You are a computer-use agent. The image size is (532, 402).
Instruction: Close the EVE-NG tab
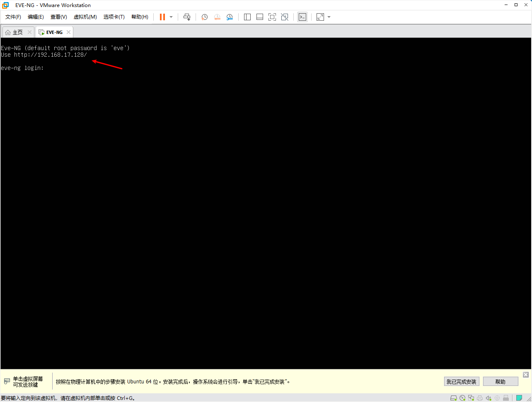pos(68,32)
